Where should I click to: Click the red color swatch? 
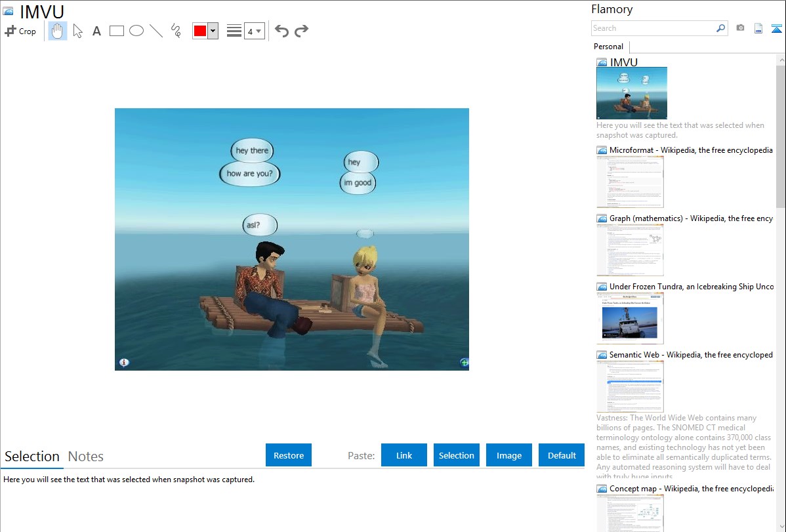[200, 31]
